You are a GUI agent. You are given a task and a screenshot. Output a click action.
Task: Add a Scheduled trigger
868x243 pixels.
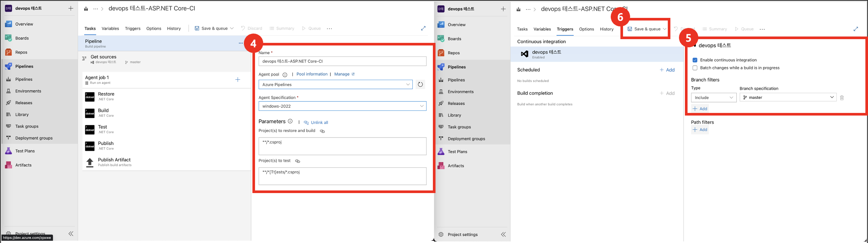tap(667, 70)
